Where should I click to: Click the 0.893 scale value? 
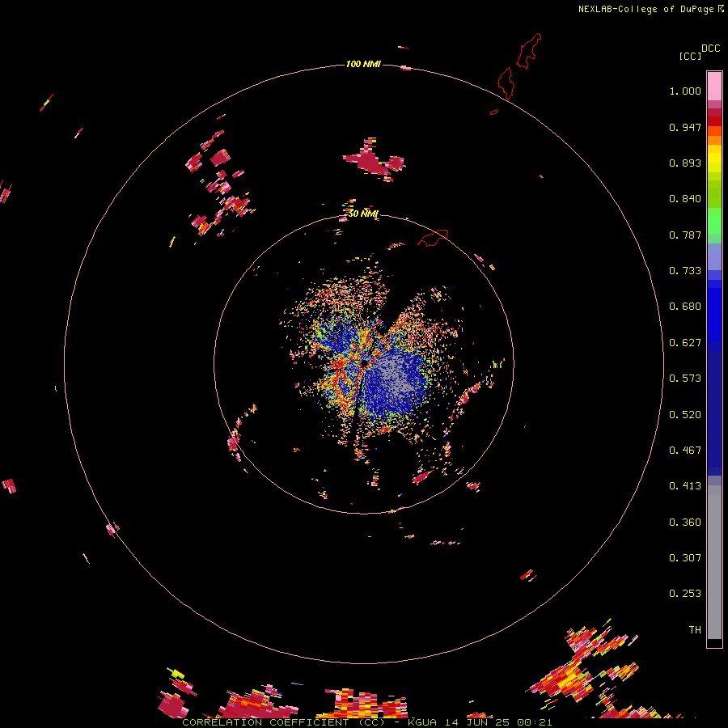coord(685,163)
